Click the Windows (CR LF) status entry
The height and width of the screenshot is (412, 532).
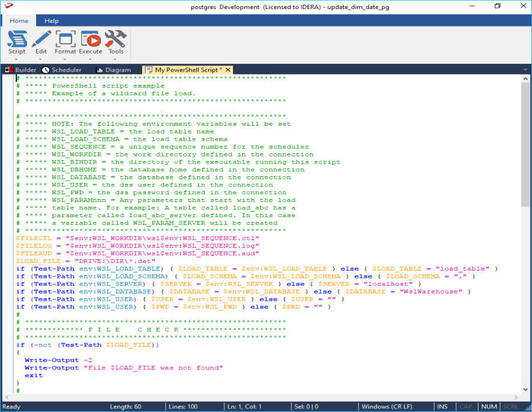[x=387, y=407]
